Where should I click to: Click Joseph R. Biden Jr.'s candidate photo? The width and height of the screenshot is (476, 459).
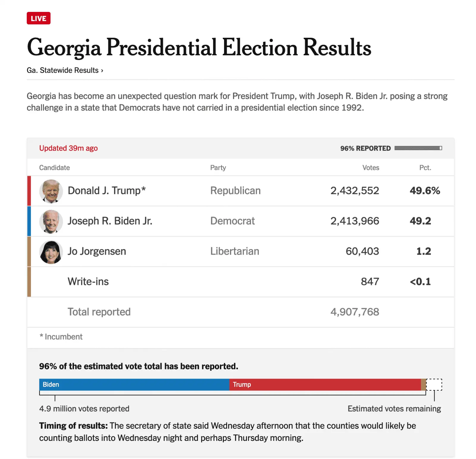point(51,221)
